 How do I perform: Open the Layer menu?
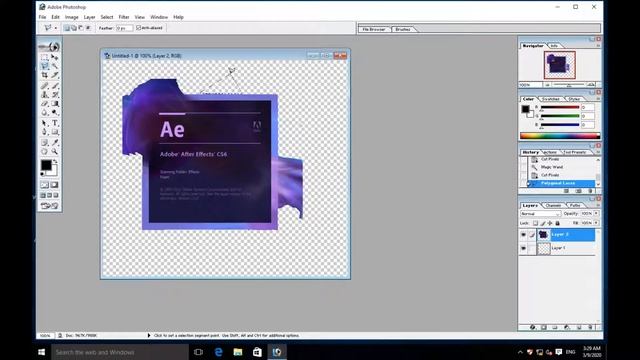[89, 17]
